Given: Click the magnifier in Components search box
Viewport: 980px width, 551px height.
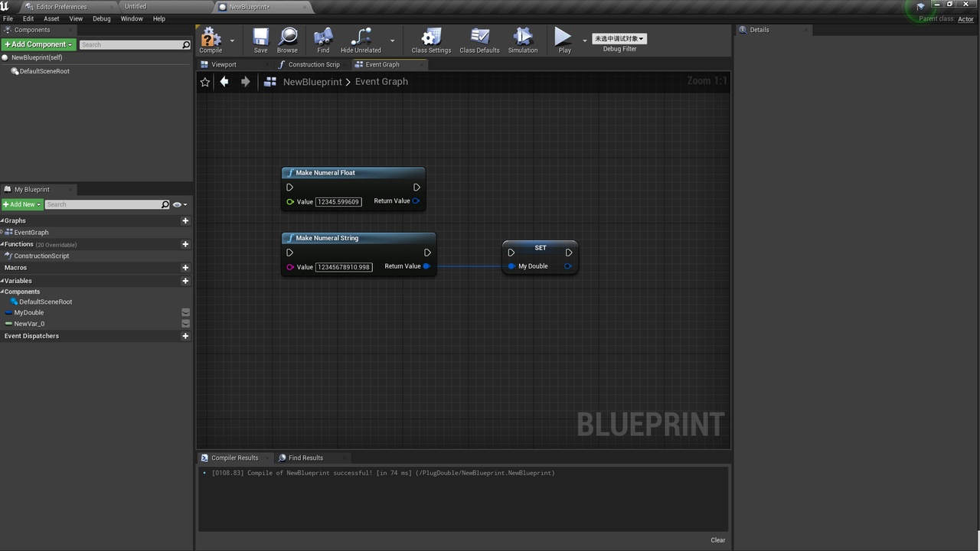Looking at the screenshot, I should coord(185,45).
